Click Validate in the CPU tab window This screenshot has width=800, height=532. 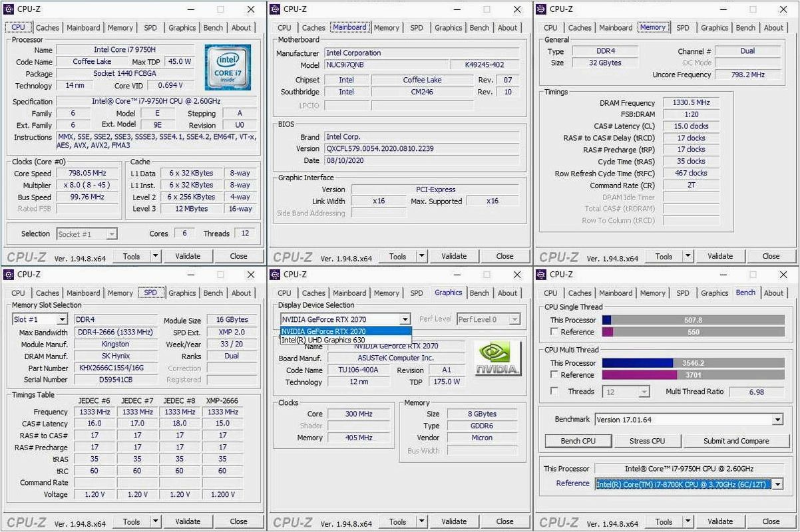click(188, 256)
